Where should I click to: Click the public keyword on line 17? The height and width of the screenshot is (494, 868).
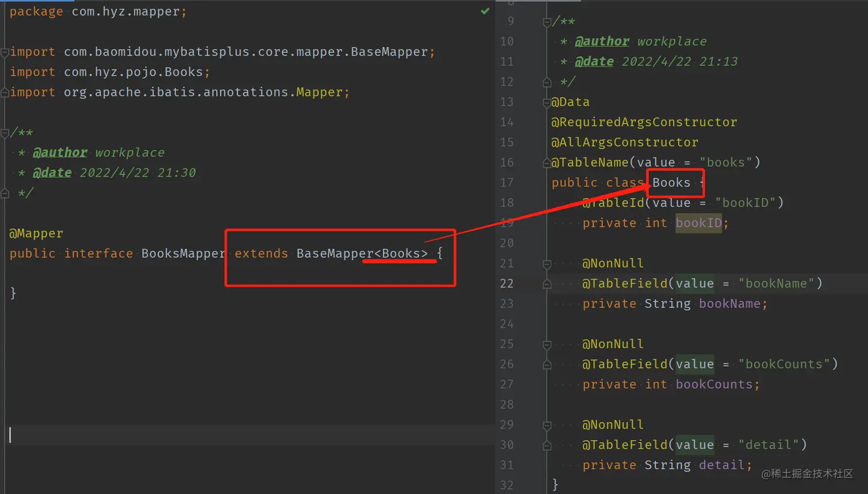[x=574, y=182]
